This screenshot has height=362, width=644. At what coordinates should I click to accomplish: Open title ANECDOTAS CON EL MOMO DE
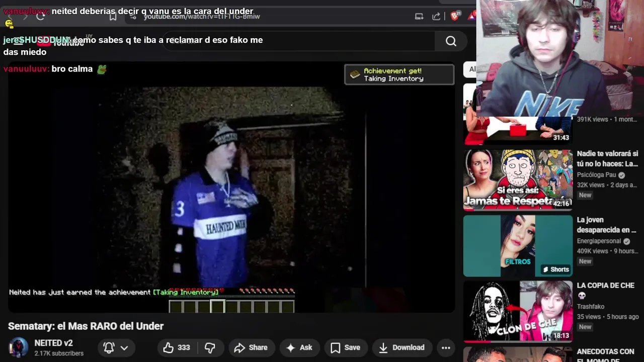(605, 355)
